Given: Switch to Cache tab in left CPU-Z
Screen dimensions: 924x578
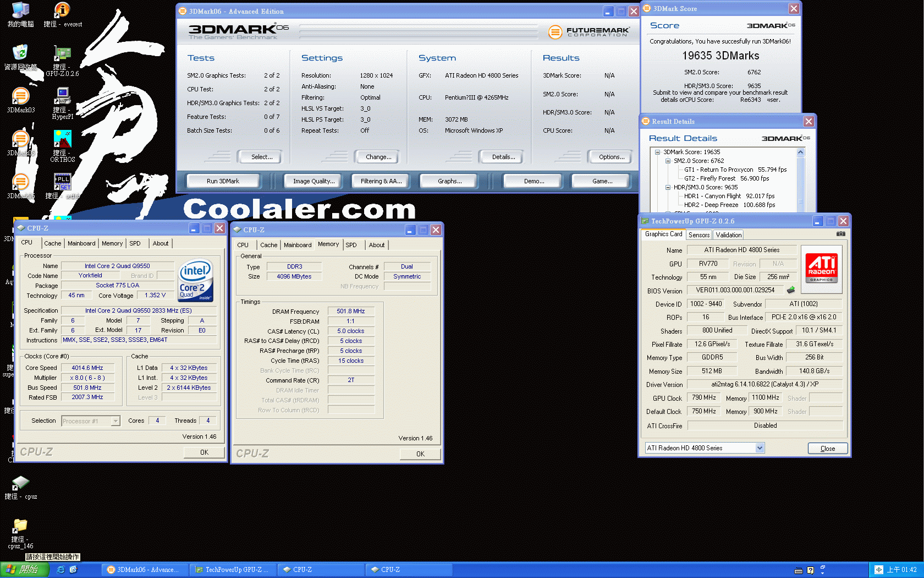Looking at the screenshot, I should pos(53,243).
